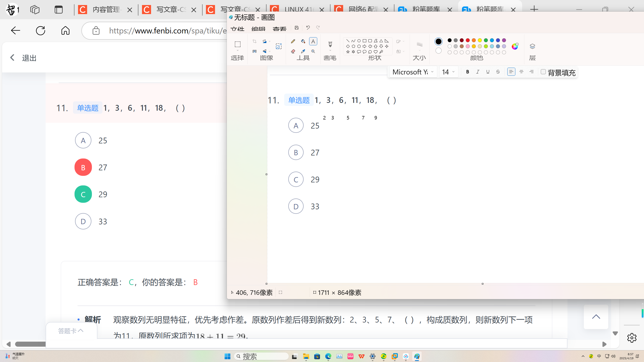Viewport: 644px width, 362px height.
Task: Select the Fill bucket tool
Action: 303,41
